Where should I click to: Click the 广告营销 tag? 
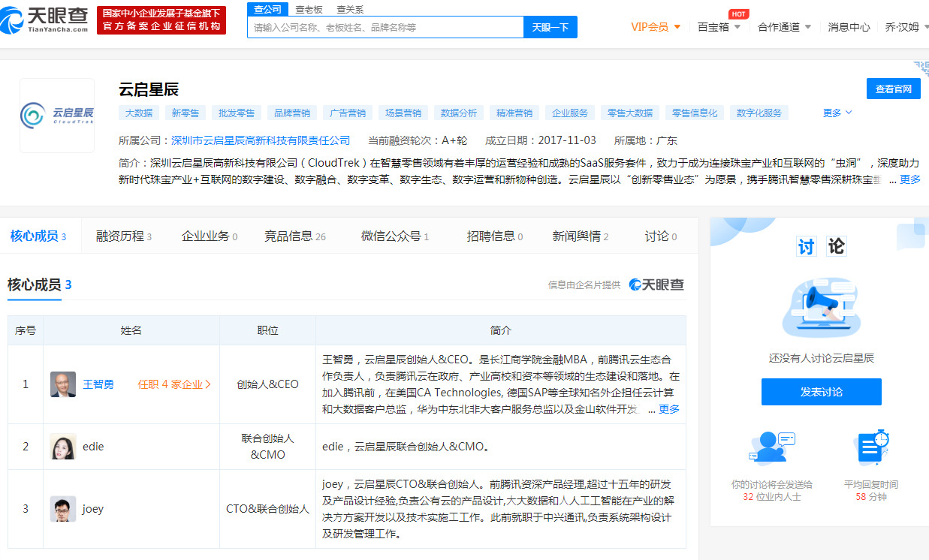(348, 113)
